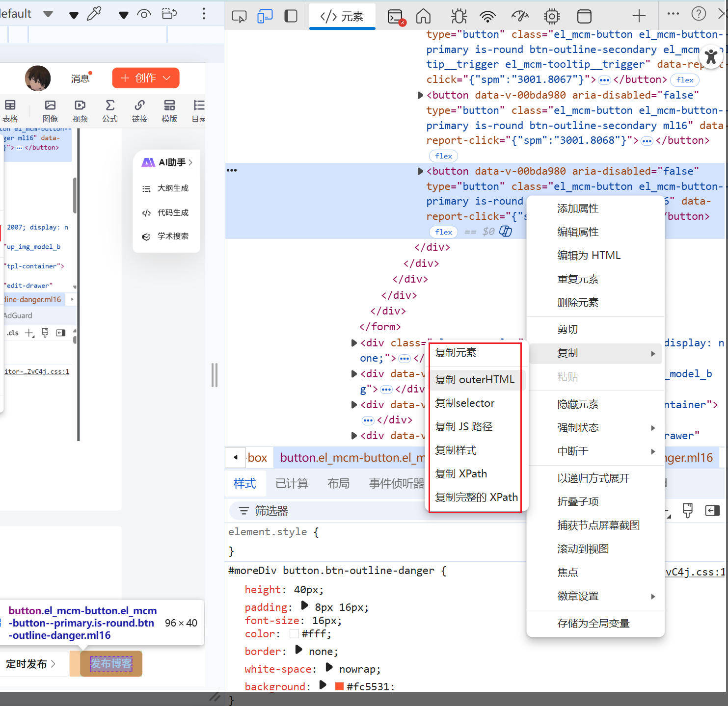Select 复制 outerHTML from the context menu

pyautogui.click(x=475, y=379)
